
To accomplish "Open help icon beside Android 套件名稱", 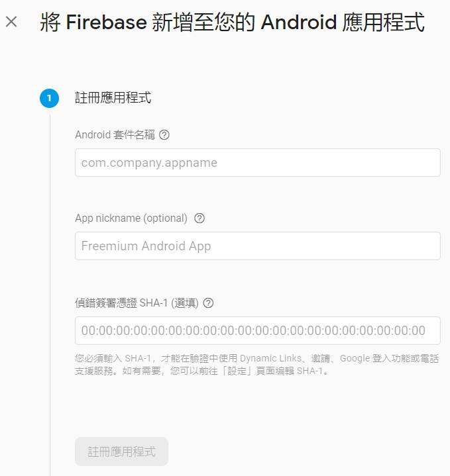I will point(164,134).
